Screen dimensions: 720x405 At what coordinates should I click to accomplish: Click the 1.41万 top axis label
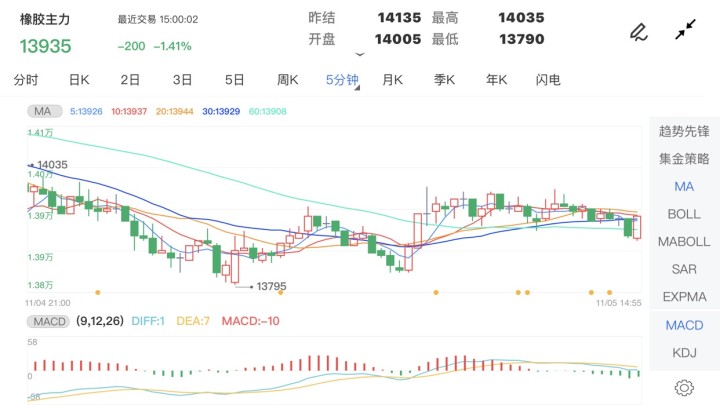tap(40, 133)
